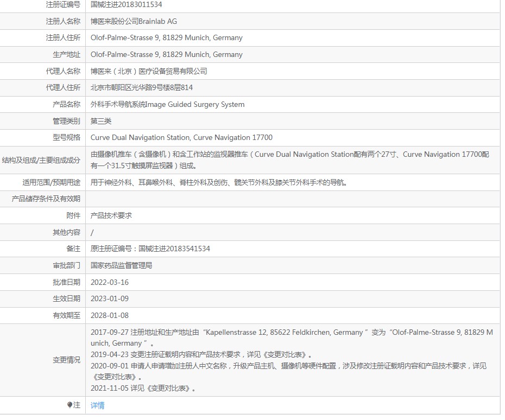Click the 2020-09-01 change record line
This screenshot has width=505, height=420.
[x=288, y=371]
